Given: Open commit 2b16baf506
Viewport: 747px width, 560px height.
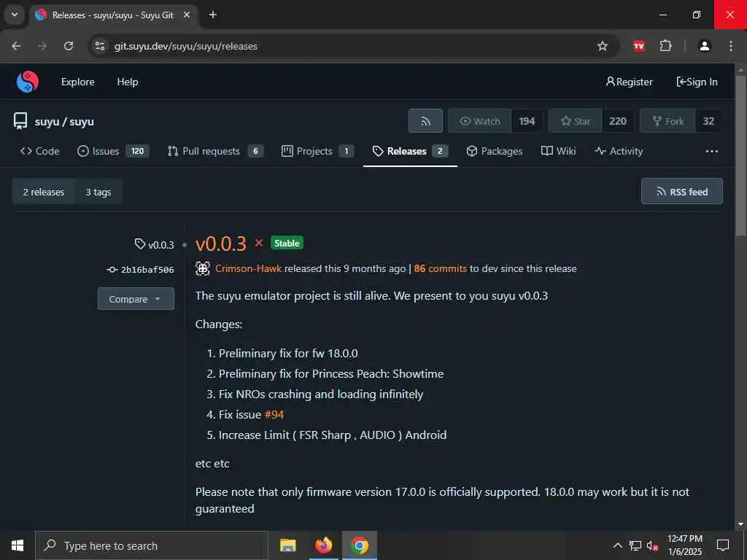Looking at the screenshot, I should click(x=141, y=270).
